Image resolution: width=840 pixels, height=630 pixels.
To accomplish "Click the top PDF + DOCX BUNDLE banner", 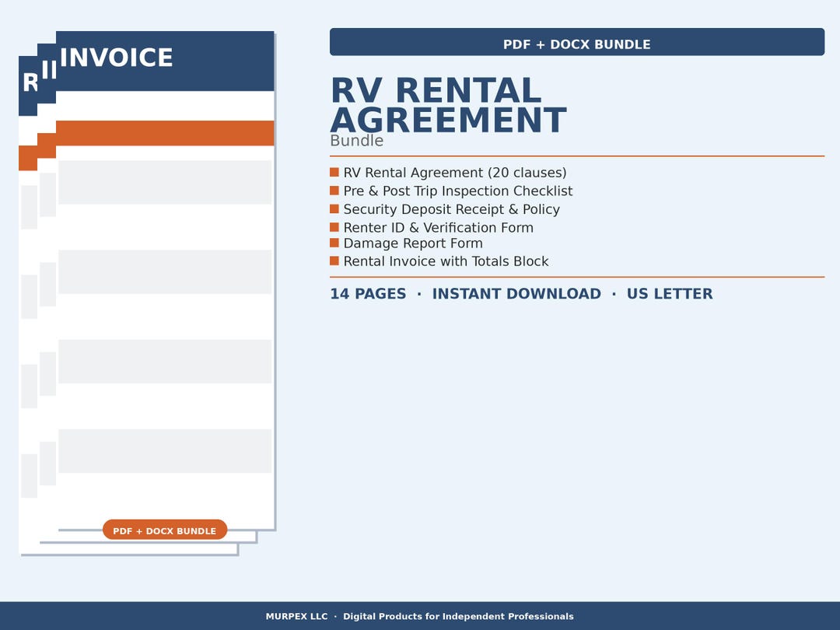I will 577,42.
